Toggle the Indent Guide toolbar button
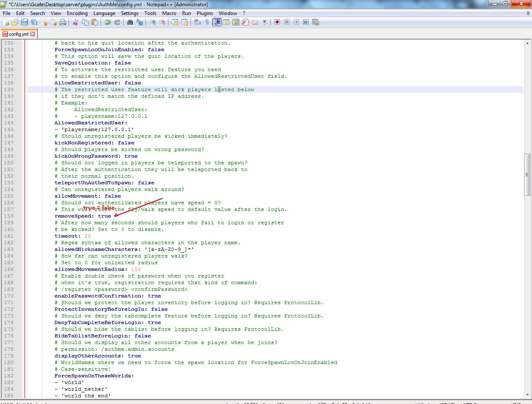 217,22
